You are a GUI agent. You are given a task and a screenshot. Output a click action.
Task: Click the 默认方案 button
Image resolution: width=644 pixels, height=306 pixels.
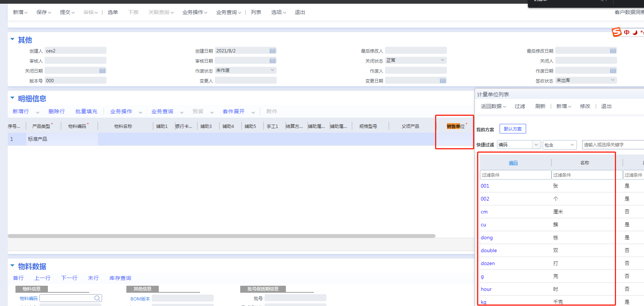(513, 129)
